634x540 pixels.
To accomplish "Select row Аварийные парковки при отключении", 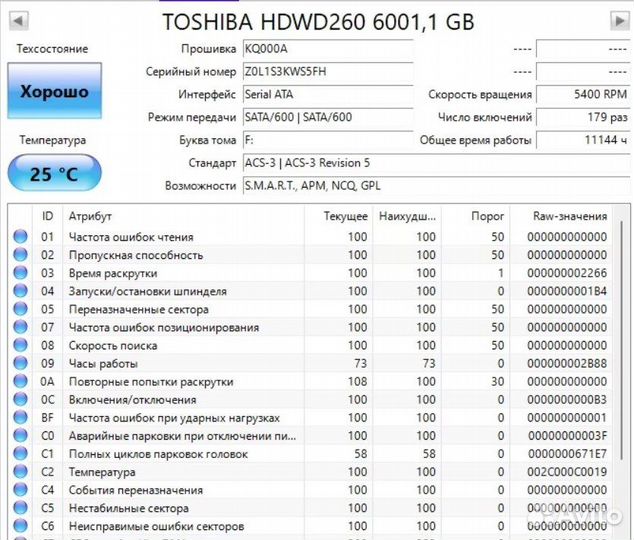I will pos(310,436).
